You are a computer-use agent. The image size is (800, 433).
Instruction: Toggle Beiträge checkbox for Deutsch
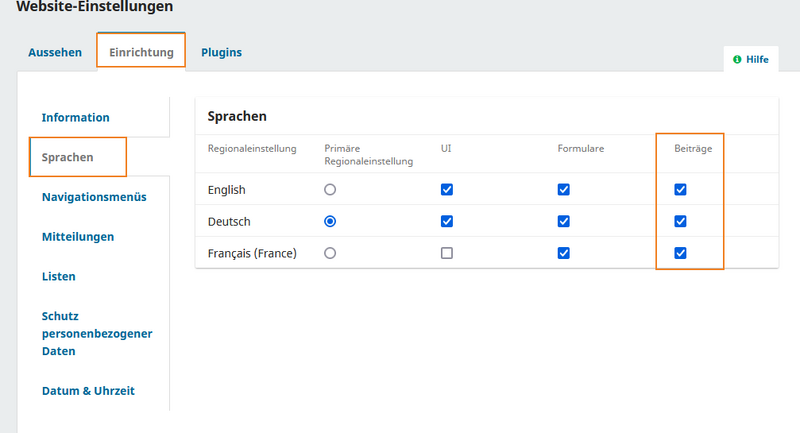click(681, 221)
